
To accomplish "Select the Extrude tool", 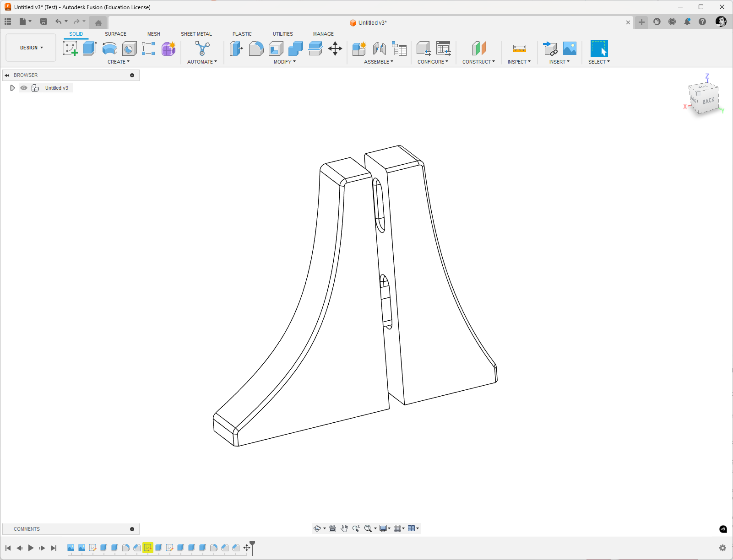I will (x=90, y=48).
